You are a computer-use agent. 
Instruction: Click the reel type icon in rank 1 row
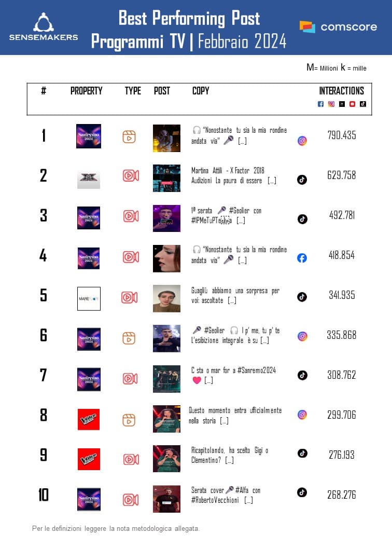click(129, 137)
